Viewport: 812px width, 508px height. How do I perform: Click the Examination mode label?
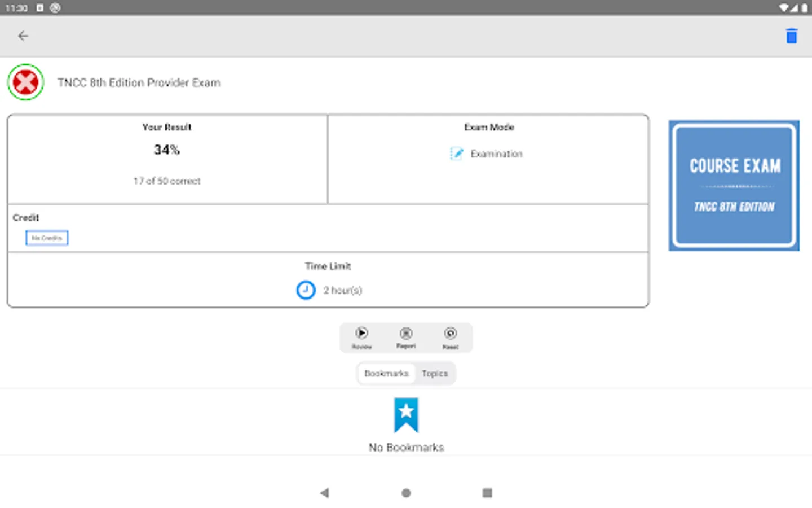click(497, 154)
